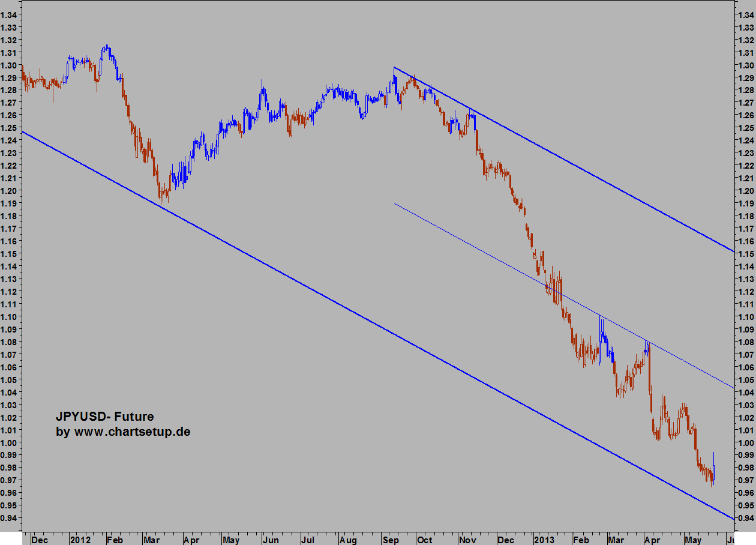Click the 2013 label on time axis
756x545 pixels.
click(545, 540)
